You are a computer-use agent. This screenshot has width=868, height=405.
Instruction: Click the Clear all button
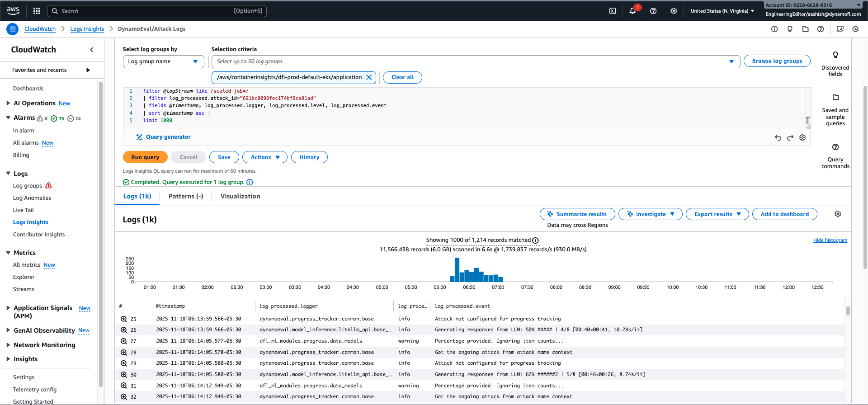coord(402,77)
